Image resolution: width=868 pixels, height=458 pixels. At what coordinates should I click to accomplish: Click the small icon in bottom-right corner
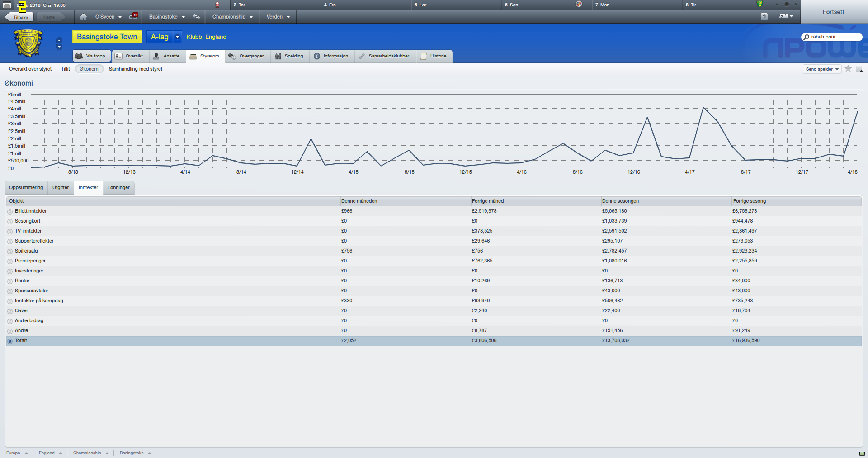[x=862, y=453]
